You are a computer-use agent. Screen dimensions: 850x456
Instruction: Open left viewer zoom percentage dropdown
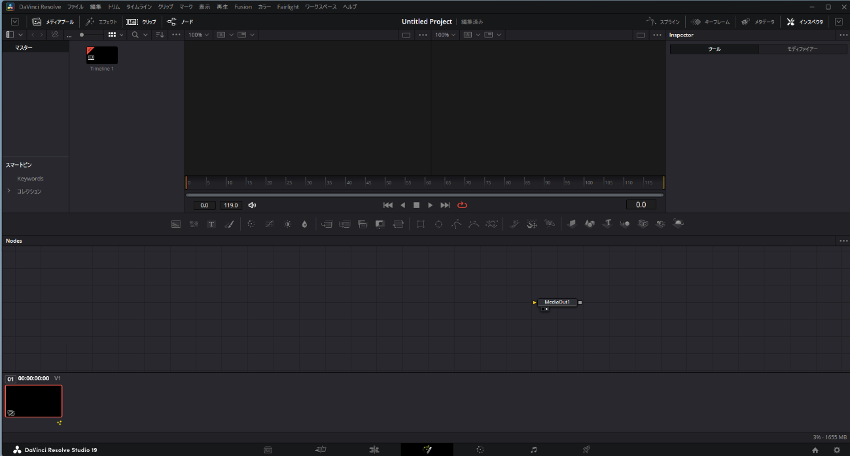(198, 35)
